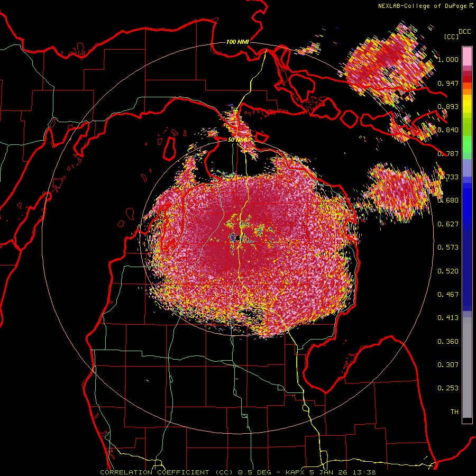This screenshot has height=476, width=476.
Task: Click the DCC label above the legend
Action: tap(464, 32)
